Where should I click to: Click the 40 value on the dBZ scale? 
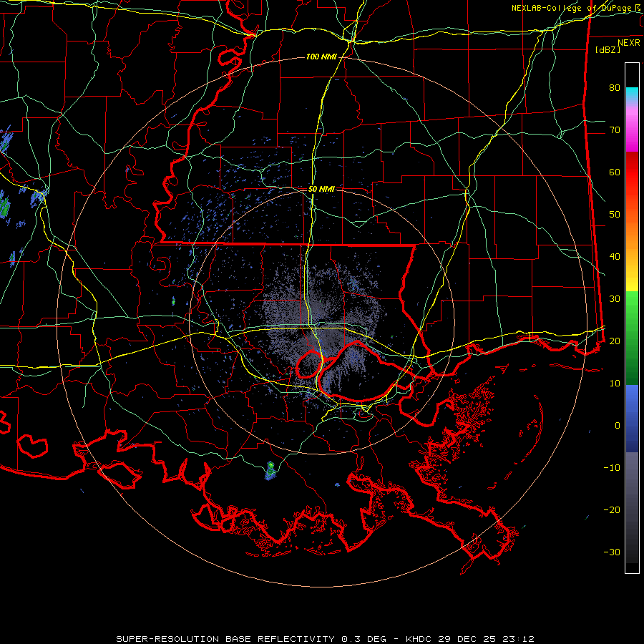(615, 257)
